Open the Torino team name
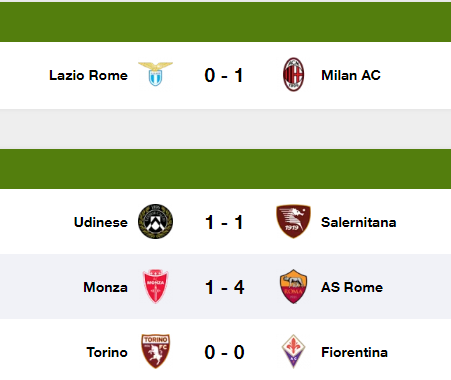451x380 pixels. tap(107, 352)
